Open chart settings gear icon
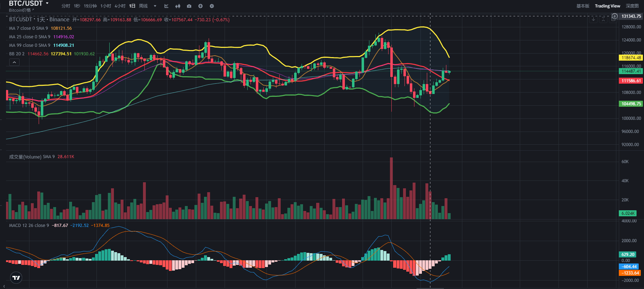Image resolution: width=644 pixels, height=289 pixels. (212, 6)
